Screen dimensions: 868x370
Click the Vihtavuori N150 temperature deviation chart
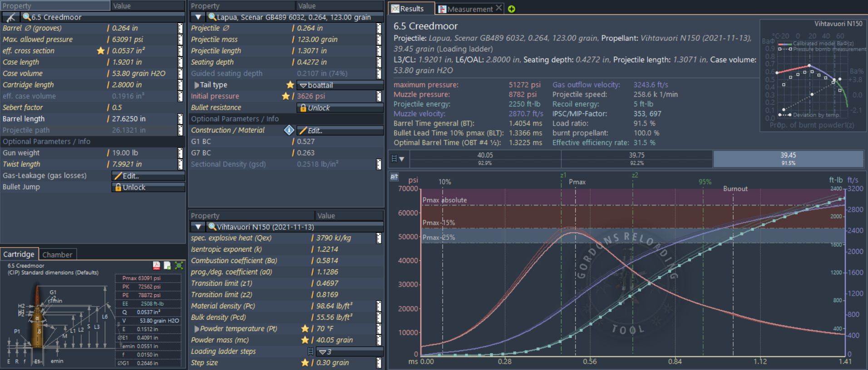click(812, 75)
